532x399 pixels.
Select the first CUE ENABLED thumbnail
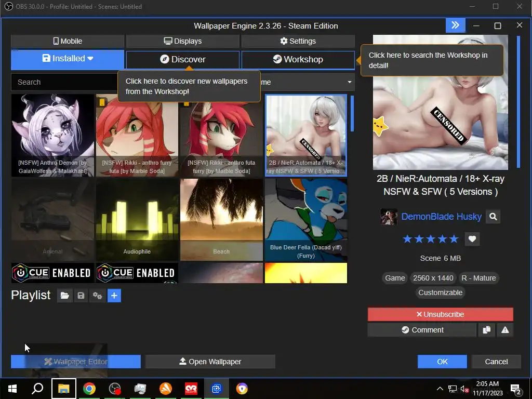[52, 273]
